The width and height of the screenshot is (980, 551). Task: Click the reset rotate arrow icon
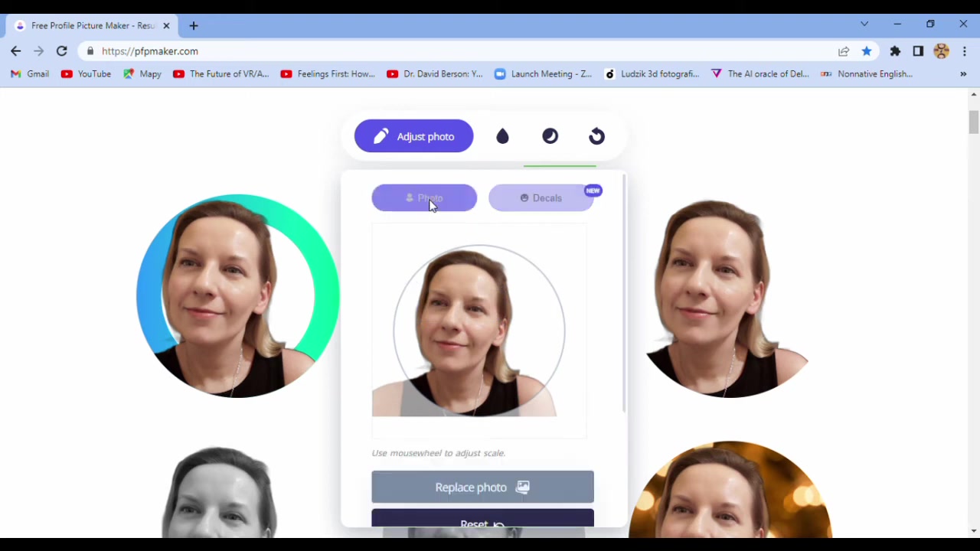click(597, 136)
